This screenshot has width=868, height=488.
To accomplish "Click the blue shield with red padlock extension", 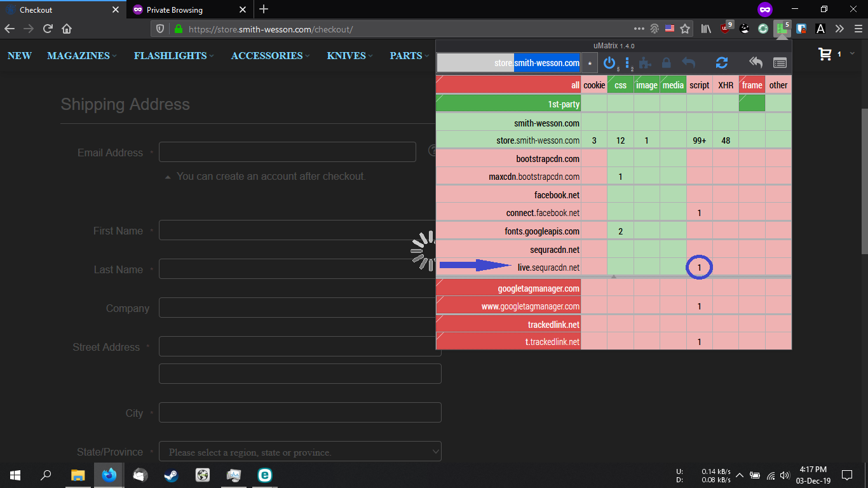I will [801, 29].
